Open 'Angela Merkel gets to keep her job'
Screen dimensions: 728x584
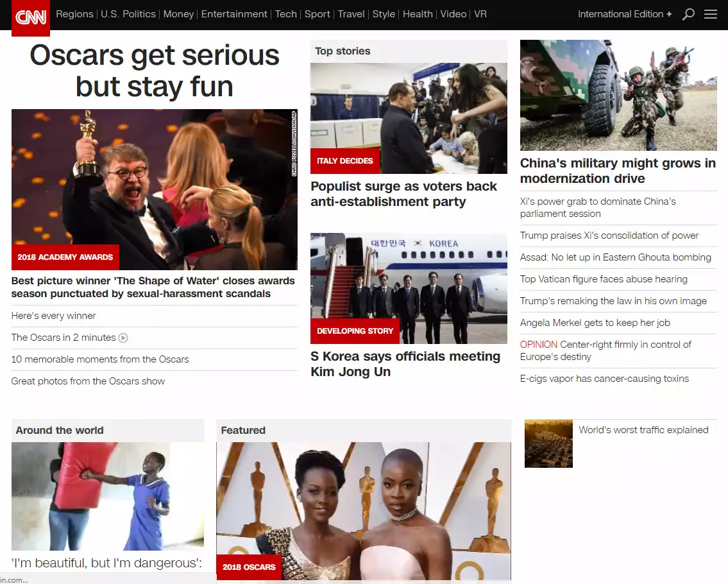coord(595,323)
